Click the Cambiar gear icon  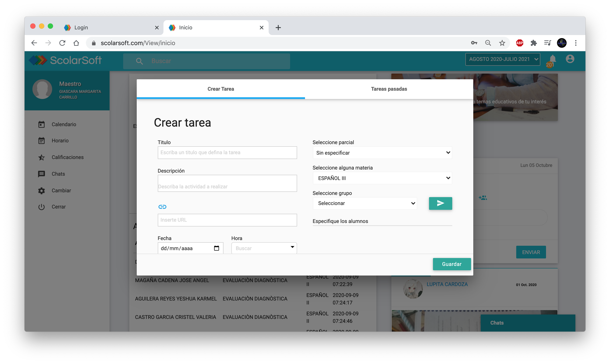(41, 191)
